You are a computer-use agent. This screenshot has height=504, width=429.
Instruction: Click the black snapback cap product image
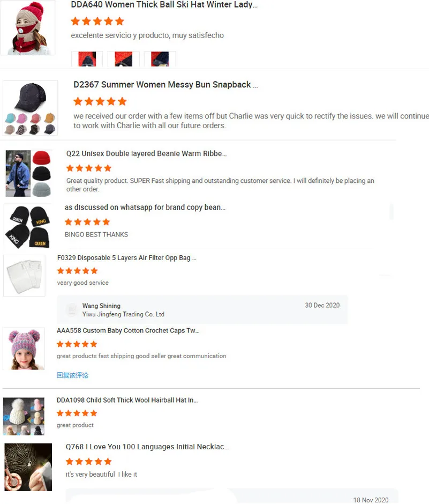(x=30, y=108)
